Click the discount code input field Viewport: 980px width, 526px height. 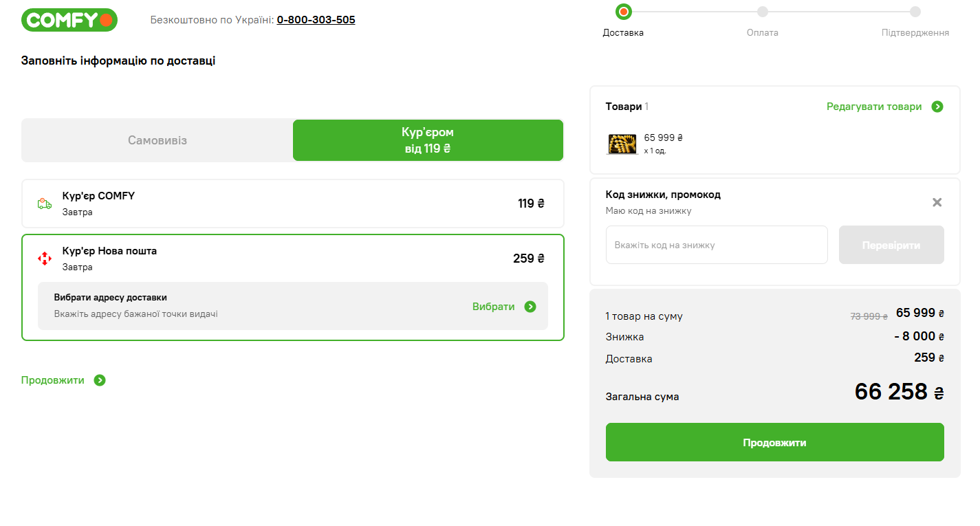(717, 245)
